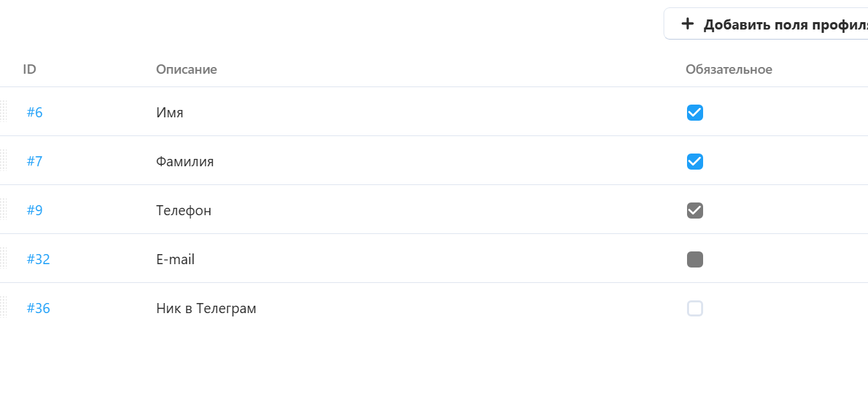The image size is (868, 413).
Task: Uncheck the Обязательное checkbox for Имя
Action: (x=695, y=113)
